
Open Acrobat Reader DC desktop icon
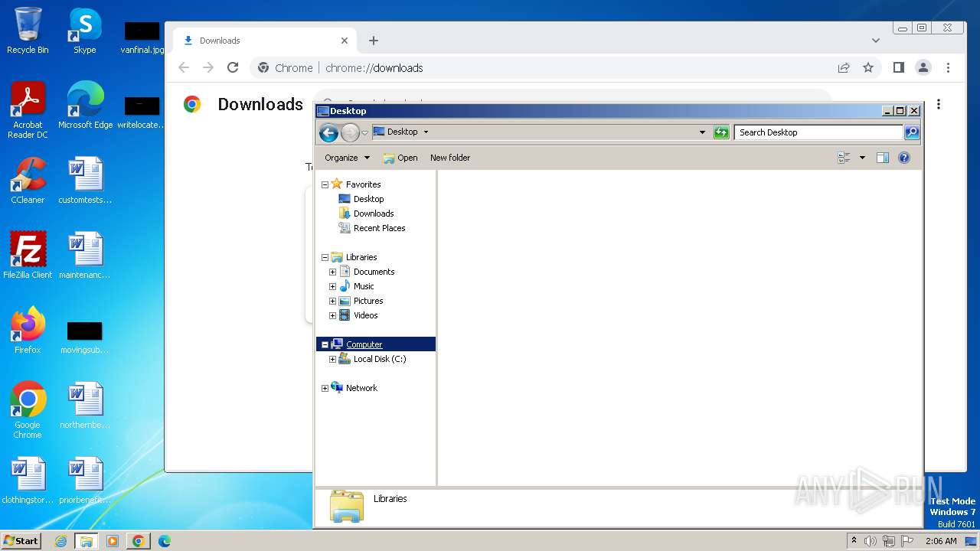pos(28,110)
